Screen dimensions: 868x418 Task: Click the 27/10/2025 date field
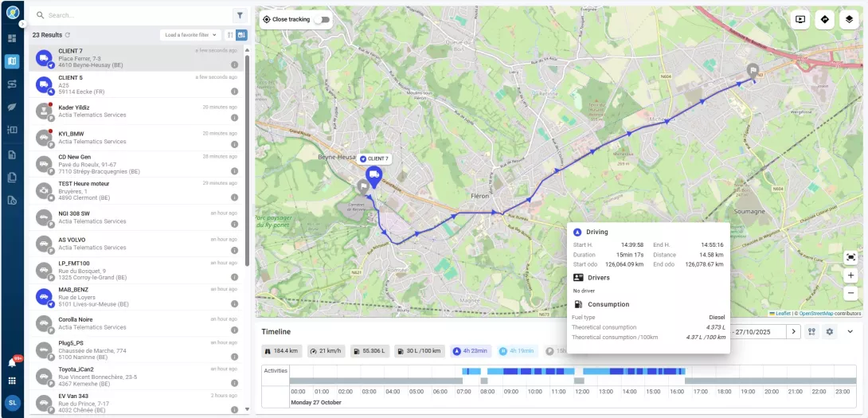[758, 332]
